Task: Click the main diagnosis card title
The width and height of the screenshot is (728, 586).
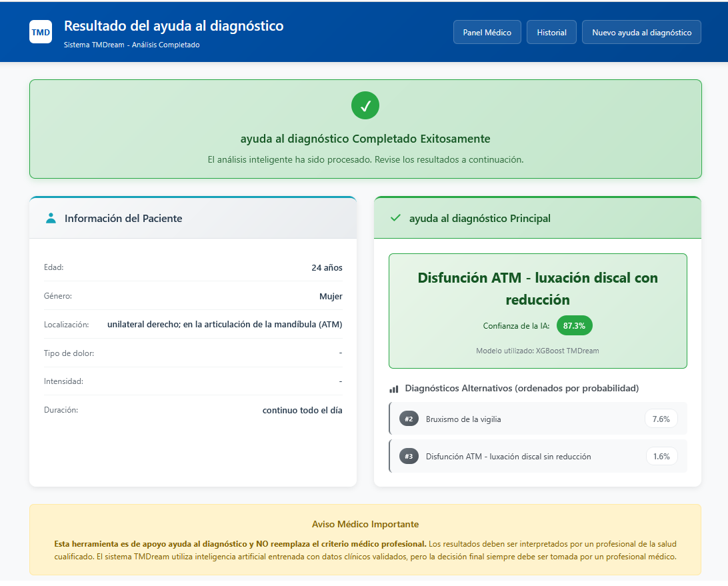Action: coord(537,287)
